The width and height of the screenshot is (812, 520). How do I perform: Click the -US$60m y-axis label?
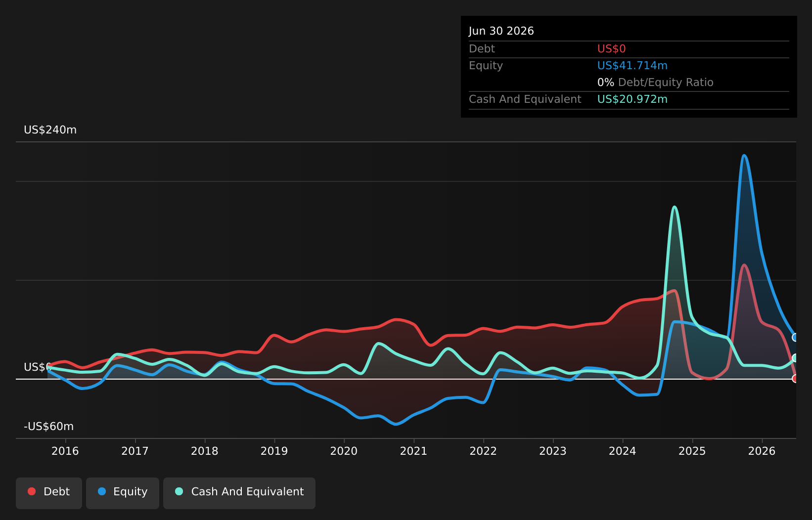point(49,427)
